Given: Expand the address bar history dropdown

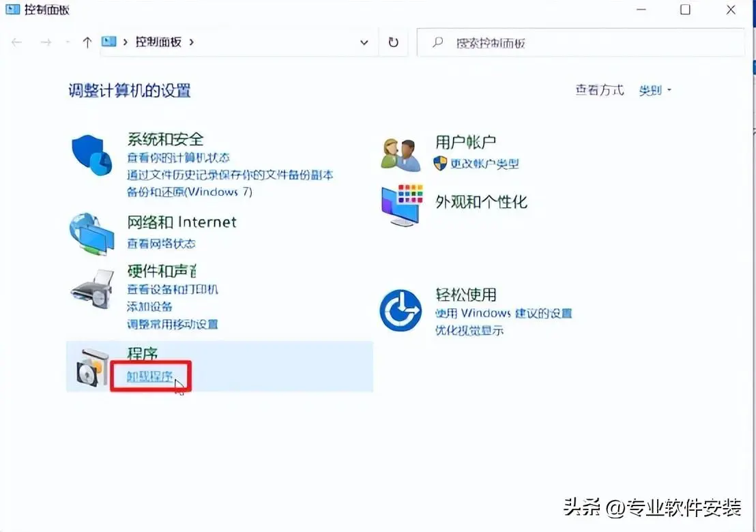Looking at the screenshot, I should click(364, 42).
